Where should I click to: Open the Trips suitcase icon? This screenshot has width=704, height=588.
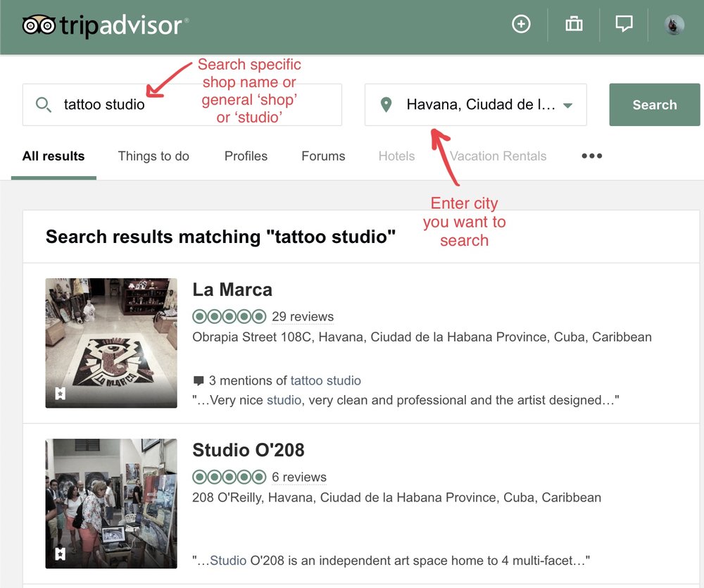point(574,24)
